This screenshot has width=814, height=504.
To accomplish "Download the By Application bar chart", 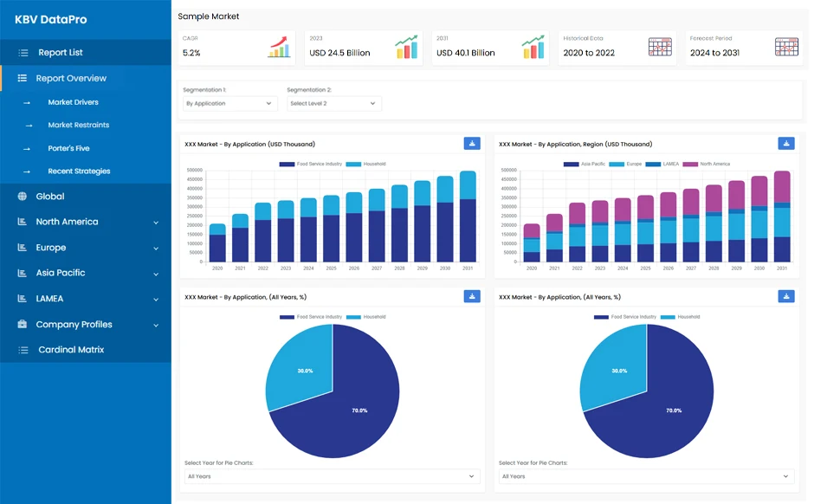I will tap(472, 144).
